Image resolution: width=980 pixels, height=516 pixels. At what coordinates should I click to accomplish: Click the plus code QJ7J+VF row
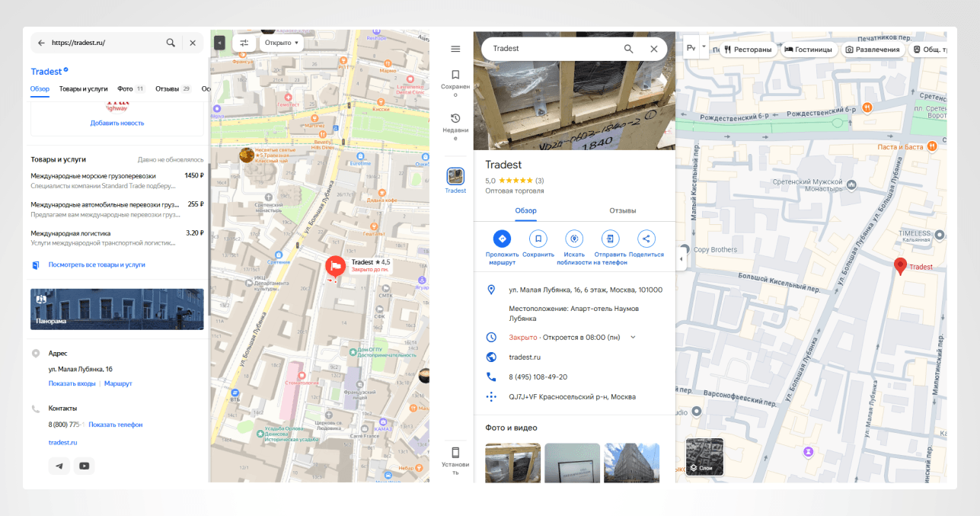coord(574,396)
